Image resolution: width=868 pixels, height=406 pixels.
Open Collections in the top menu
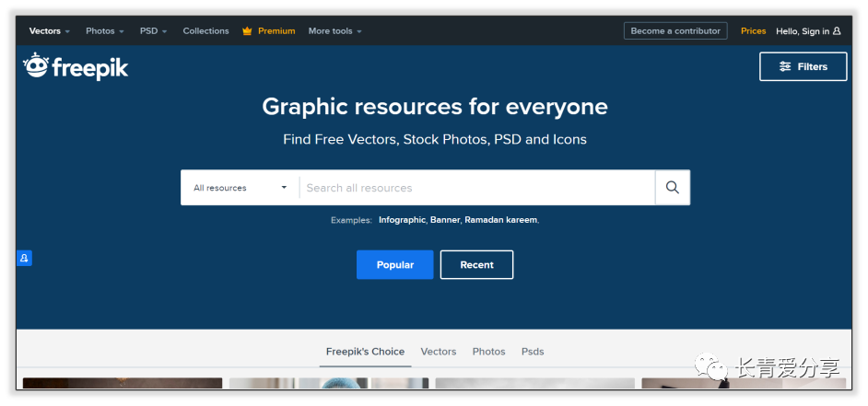(205, 31)
